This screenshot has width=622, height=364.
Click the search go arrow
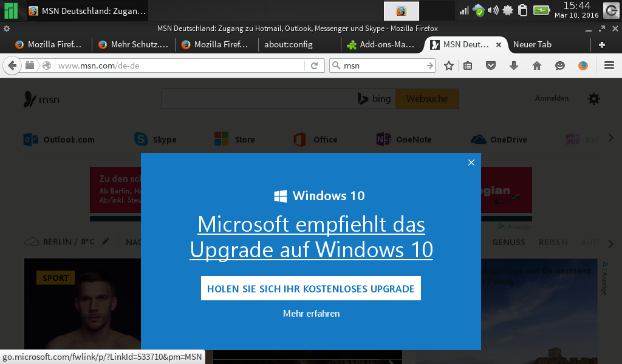pos(429,66)
